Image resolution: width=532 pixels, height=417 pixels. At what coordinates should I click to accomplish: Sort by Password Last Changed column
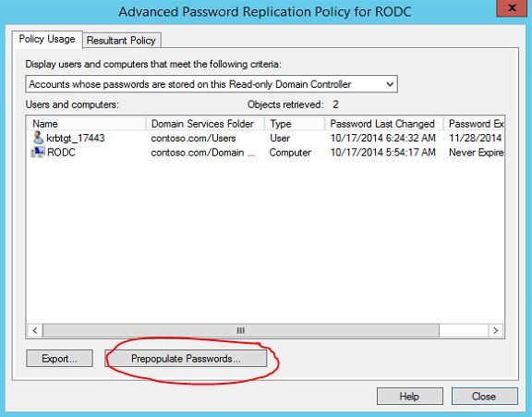[x=384, y=124]
